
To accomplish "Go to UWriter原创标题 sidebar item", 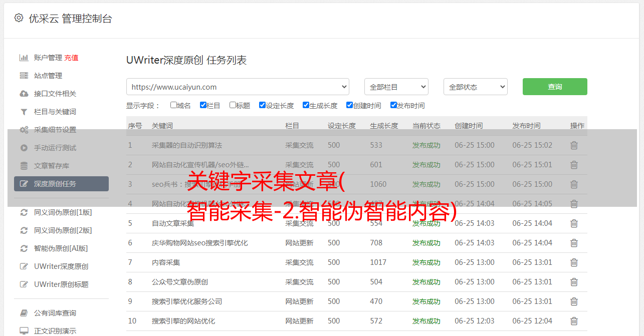I will click(x=61, y=284).
